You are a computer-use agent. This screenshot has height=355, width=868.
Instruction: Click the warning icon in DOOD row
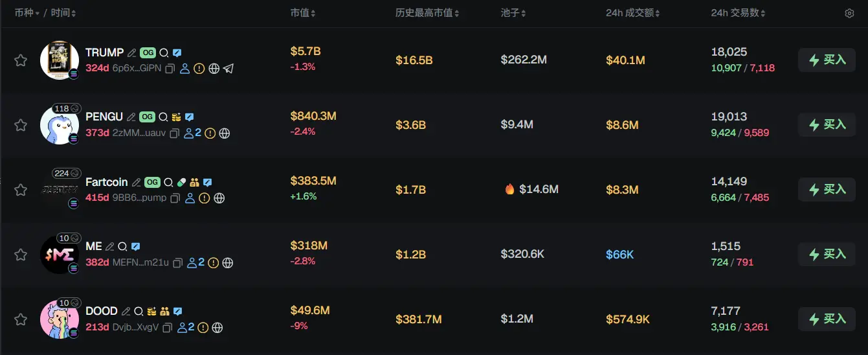click(202, 327)
